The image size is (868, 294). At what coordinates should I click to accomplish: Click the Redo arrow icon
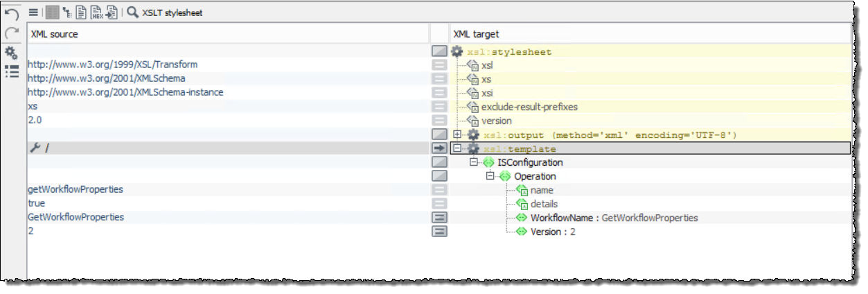pyautogui.click(x=12, y=33)
